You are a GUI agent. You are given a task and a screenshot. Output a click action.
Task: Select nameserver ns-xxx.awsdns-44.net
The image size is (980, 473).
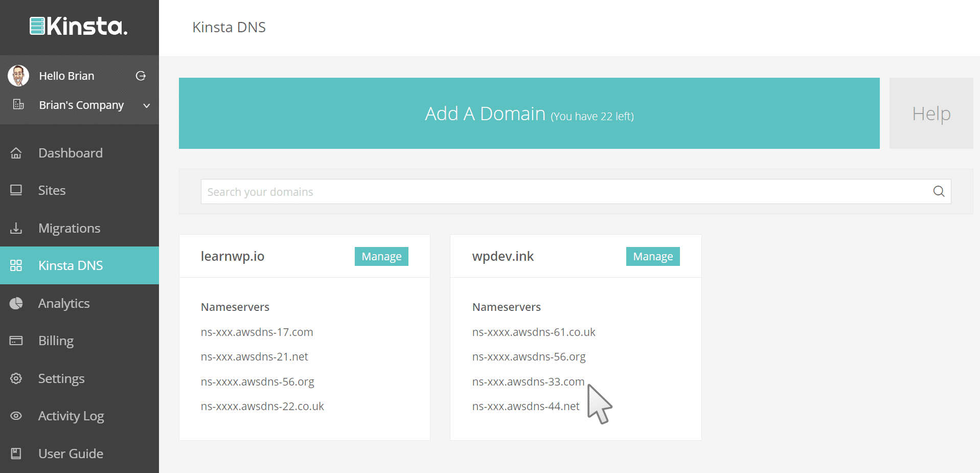(x=526, y=407)
